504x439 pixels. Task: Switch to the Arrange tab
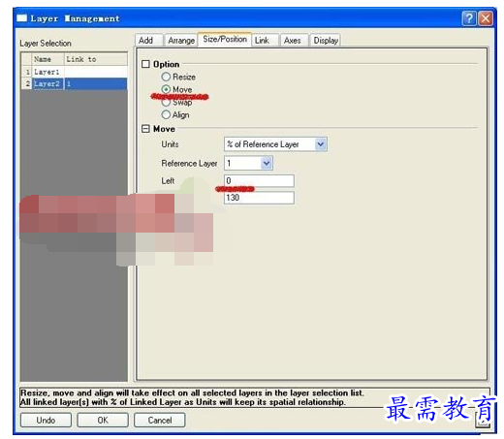(180, 41)
